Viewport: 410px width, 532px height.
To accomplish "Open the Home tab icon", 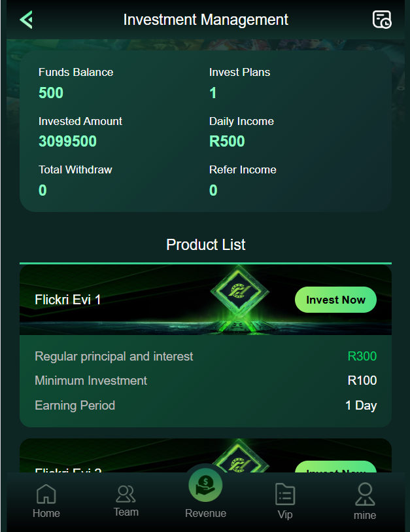I will (46, 494).
